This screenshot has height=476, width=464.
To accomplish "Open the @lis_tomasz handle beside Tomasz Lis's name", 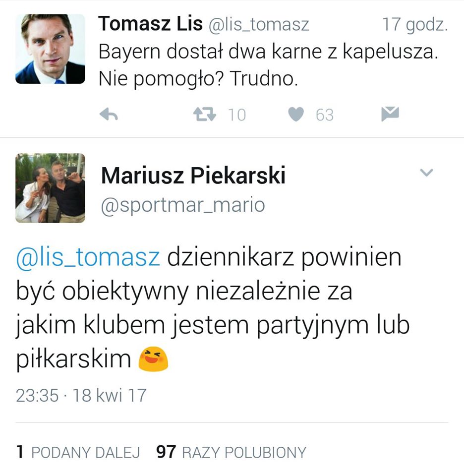I will click(258, 25).
